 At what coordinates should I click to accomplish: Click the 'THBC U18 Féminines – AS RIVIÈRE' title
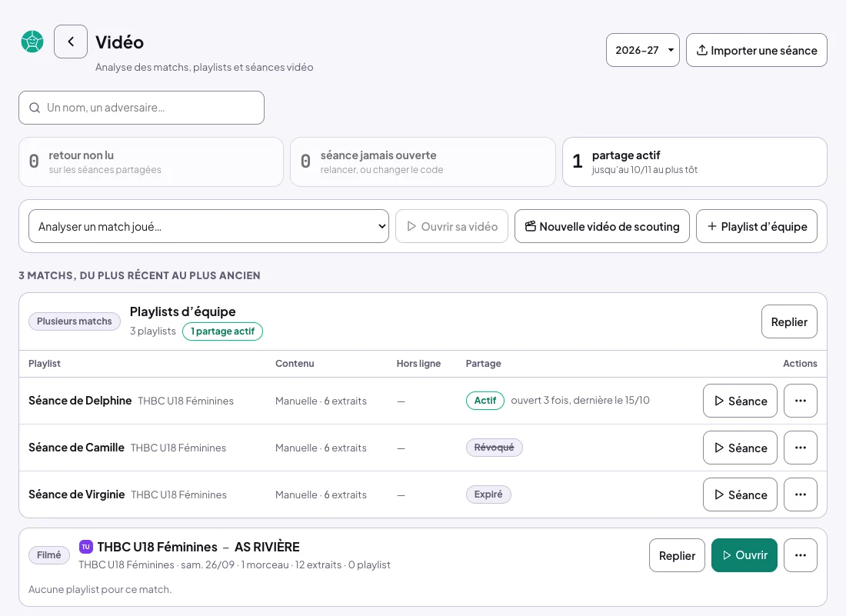coord(198,547)
